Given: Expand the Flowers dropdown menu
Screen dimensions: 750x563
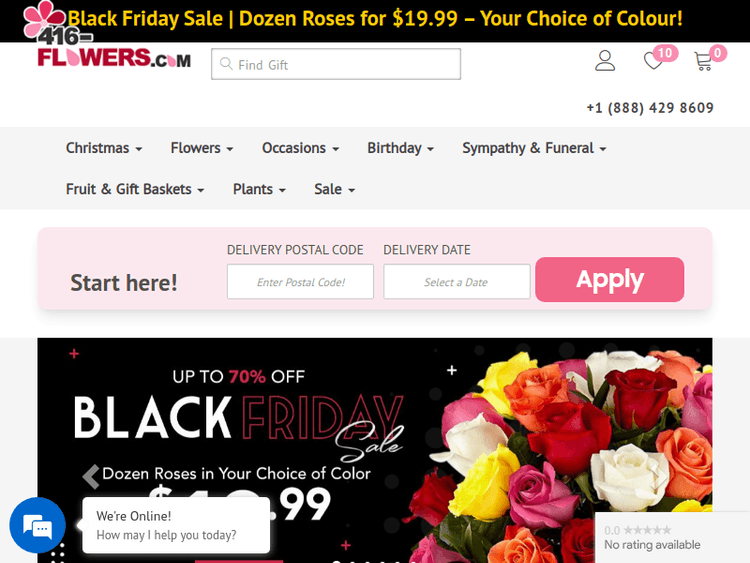Looking at the screenshot, I should [x=202, y=148].
